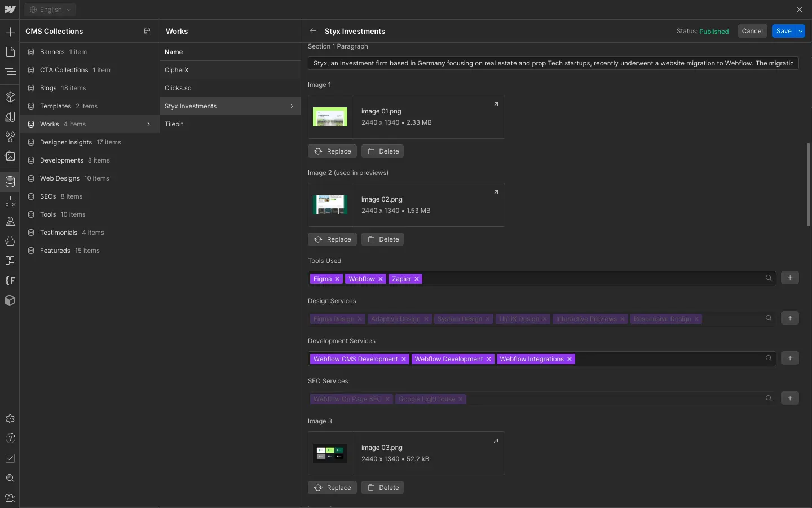812x508 pixels.
Task: Open the Users panel icon
Action: pos(10,221)
